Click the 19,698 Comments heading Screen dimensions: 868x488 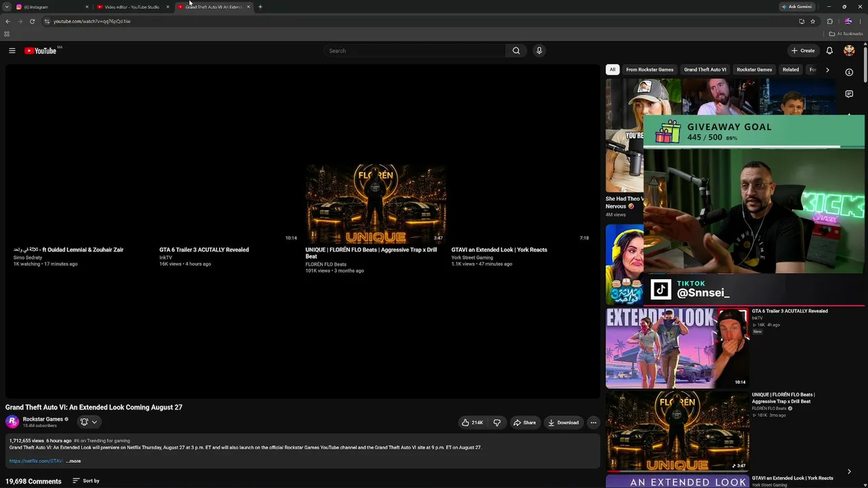coord(33,481)
